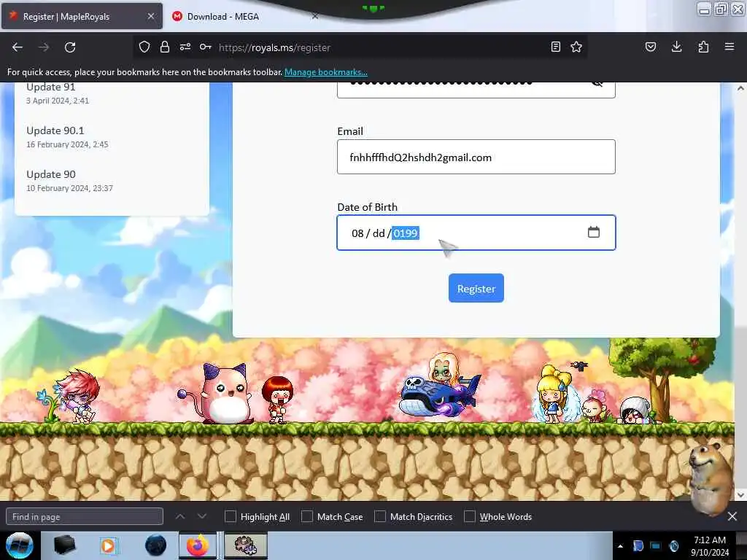Open the Extensions puzzle icon
Screen dimensions: 747x560
[x=703, y=47]
